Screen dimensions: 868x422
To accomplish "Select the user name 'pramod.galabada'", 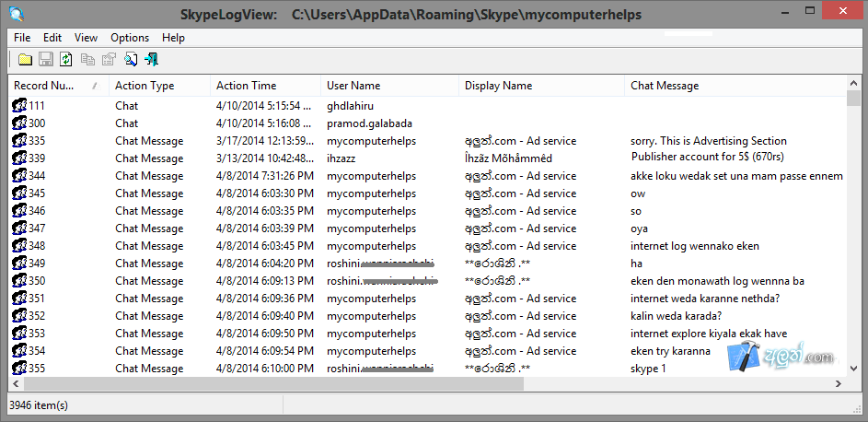I will click(369, 123).
